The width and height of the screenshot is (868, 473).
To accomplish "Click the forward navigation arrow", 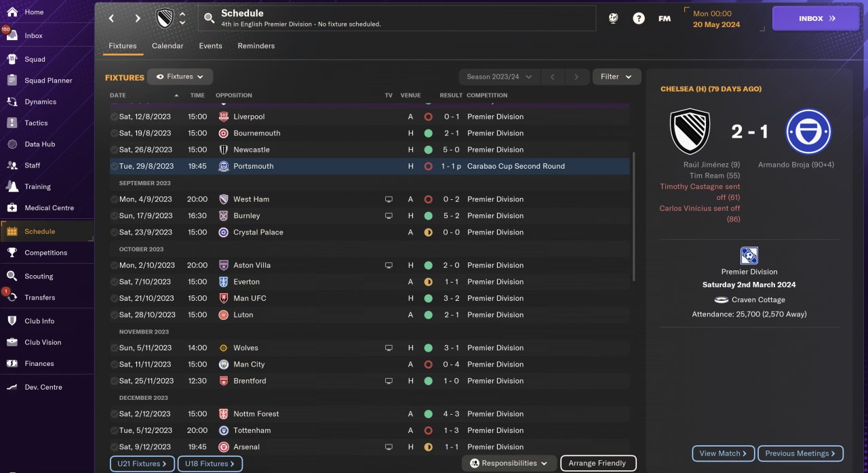I will pos(138,18).
